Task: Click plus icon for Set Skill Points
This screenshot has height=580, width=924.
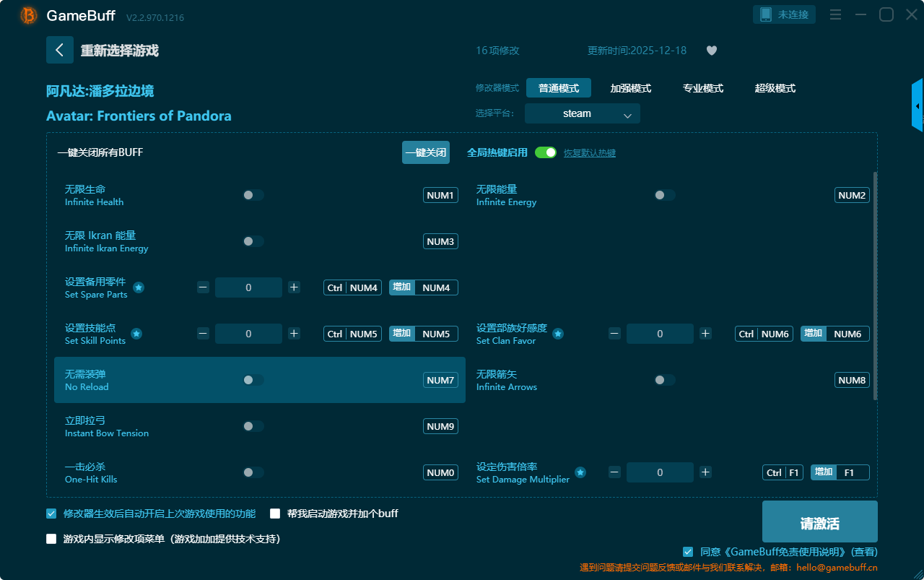Action: coord(294,334)
